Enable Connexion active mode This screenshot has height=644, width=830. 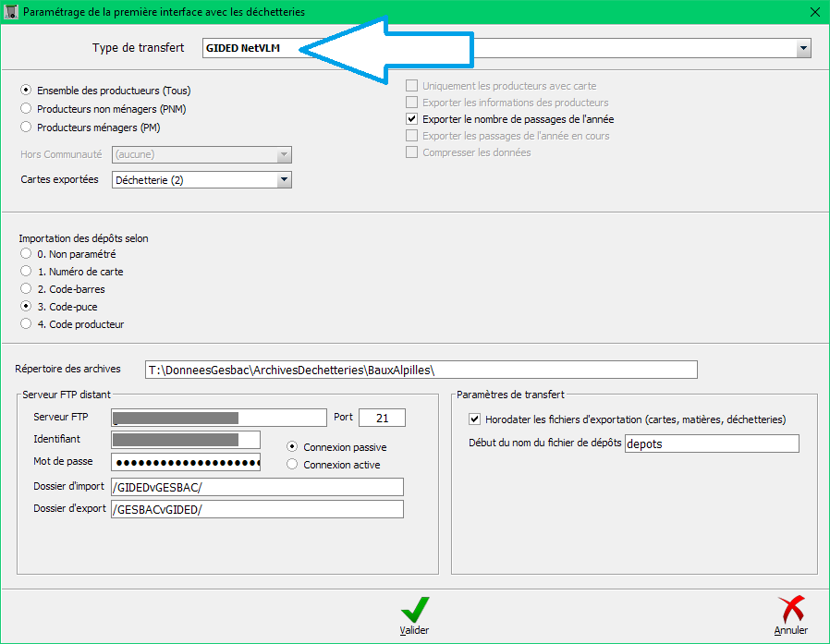293,465
